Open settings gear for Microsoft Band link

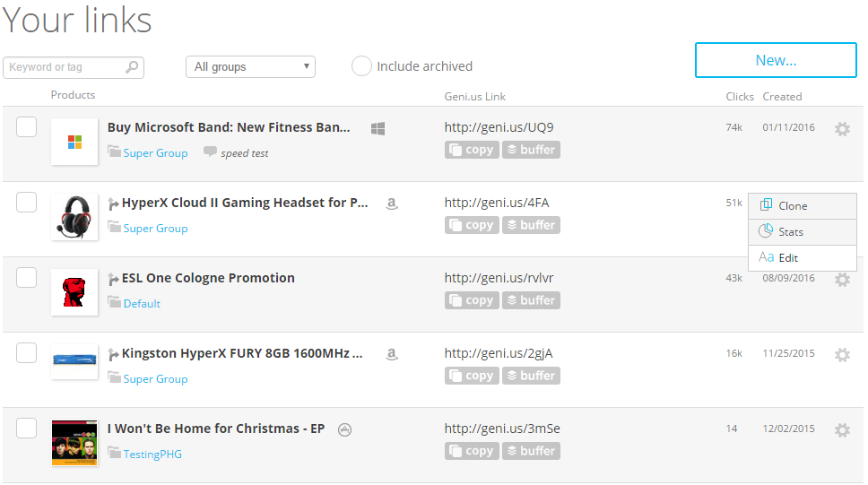pyautogui.click(x=842, y=129)
